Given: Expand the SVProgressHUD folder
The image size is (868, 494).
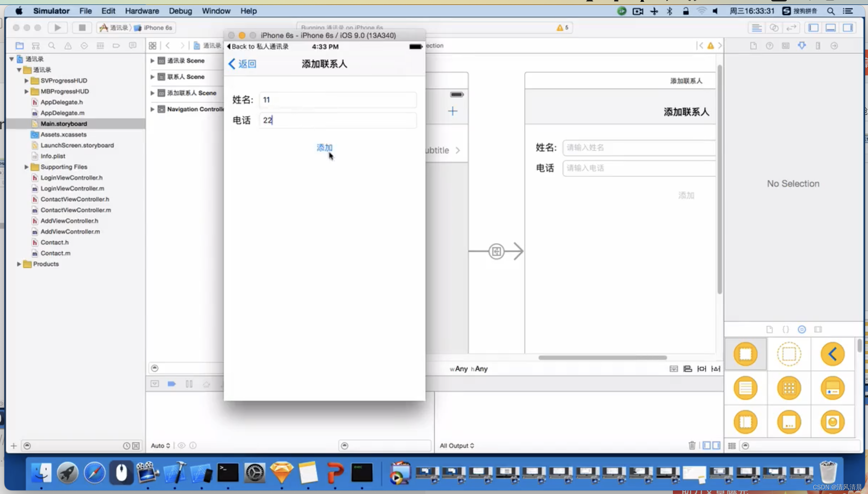Looking at the screenshot, I should [x=26, y=80].
